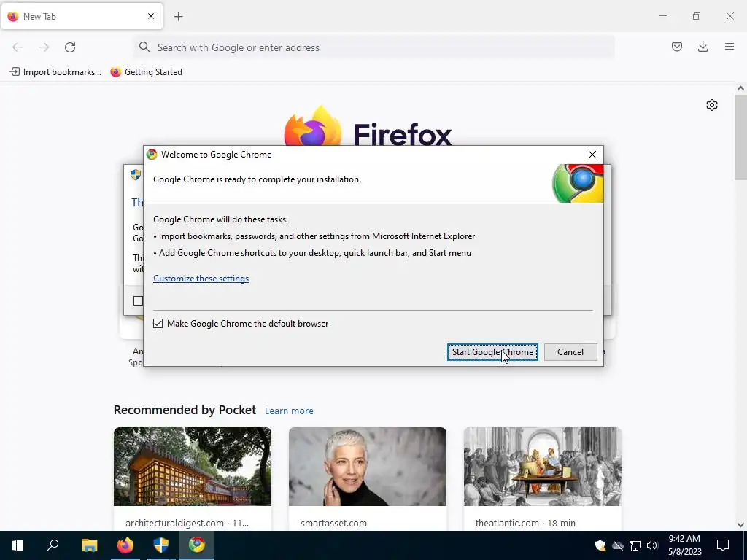The width and height of the screenshot is (747, 560).
Task: Close the New Tab tab
Action: pyautogui.click(x=151, y=16)
